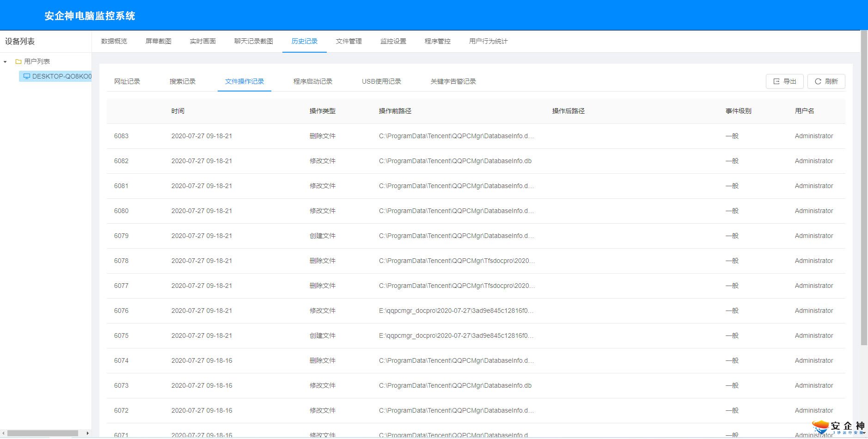
Task: Click the sidebar horizontal scrollbar thumb
Action: coord(43,433)
